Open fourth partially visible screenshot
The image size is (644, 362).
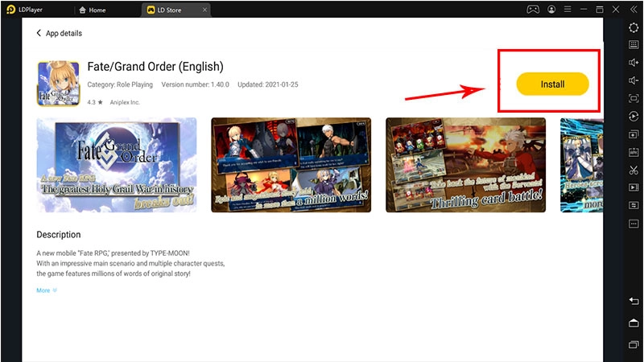[582, 165]
